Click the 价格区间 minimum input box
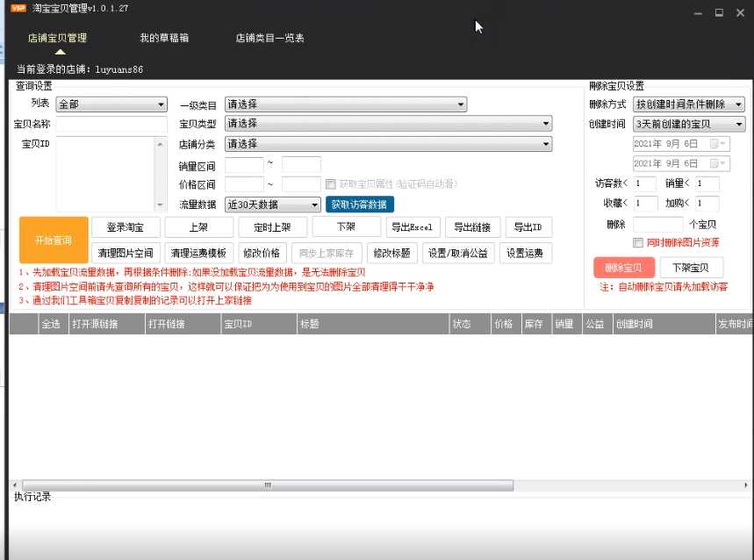 pos(244,184)
